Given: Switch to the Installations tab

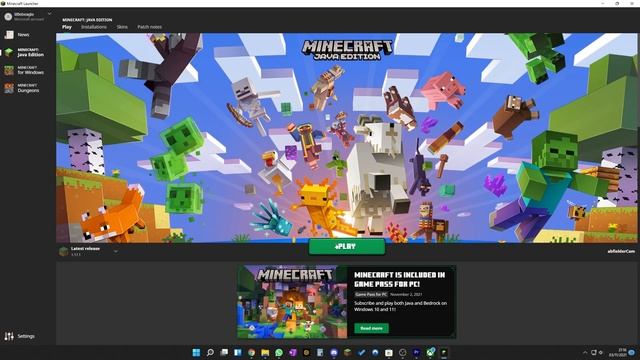Looking at the screenshot, I should pos(94,27).
